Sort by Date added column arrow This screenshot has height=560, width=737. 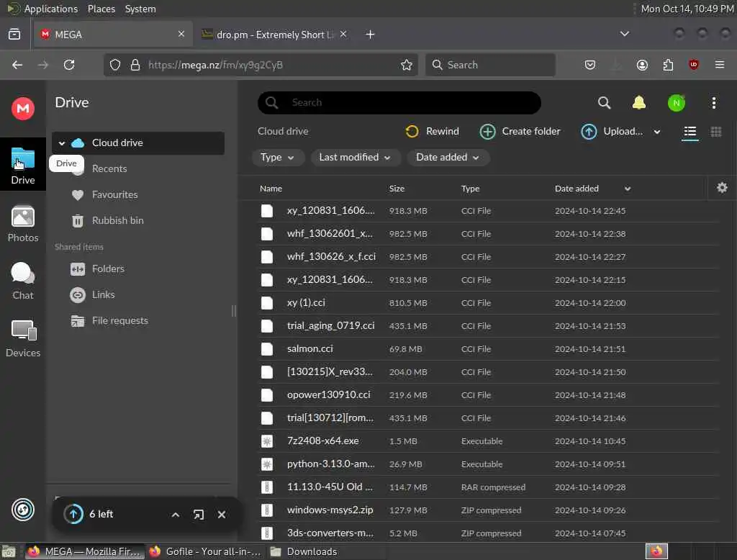click(627, 189)
